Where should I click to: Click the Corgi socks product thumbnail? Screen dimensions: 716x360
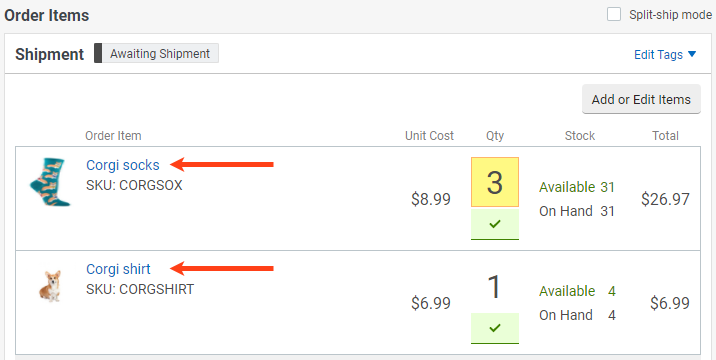50,182
